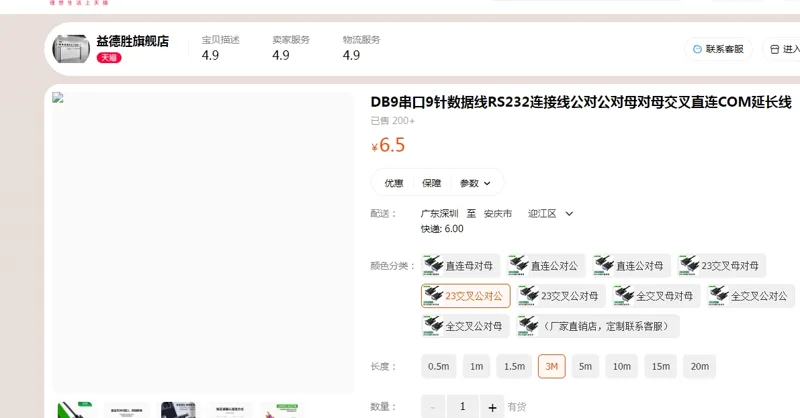Viewport: 800px width, 418px height.
Task: Choose 15m length
Action: pyautogui.click(x=661, y=366)
